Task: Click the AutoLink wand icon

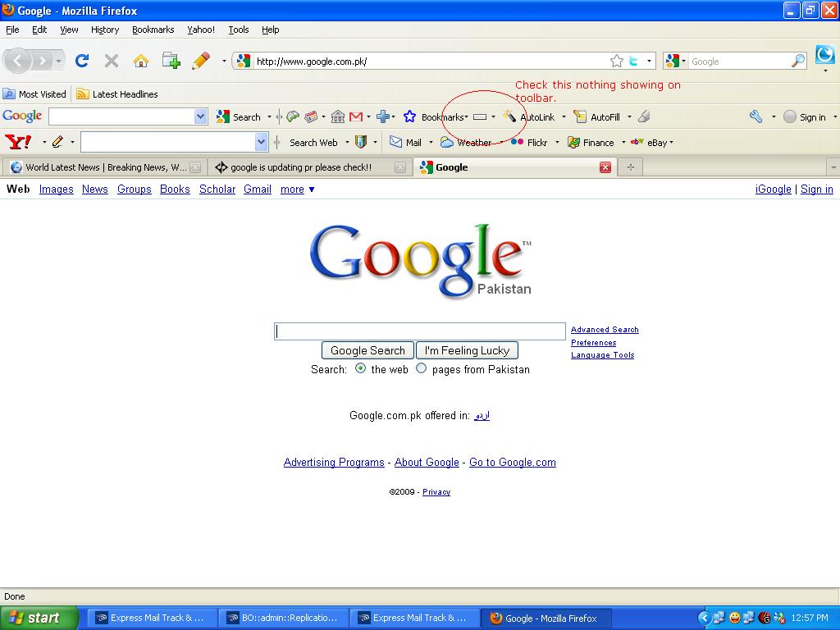Action: [x=509, y=116]
